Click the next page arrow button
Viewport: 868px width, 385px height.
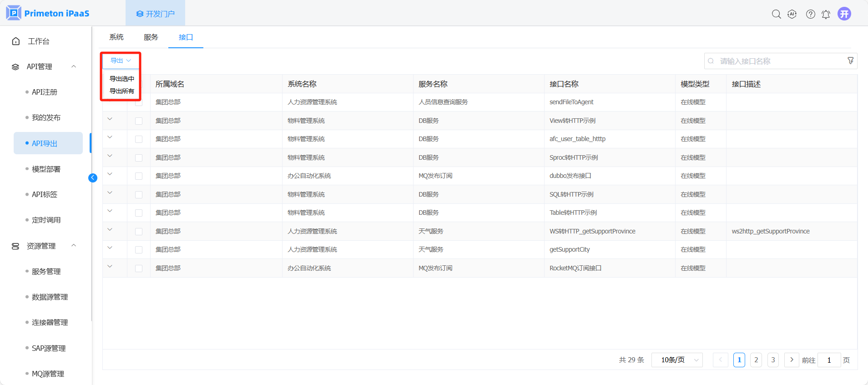pyautogui.click(x=792, y=360)
